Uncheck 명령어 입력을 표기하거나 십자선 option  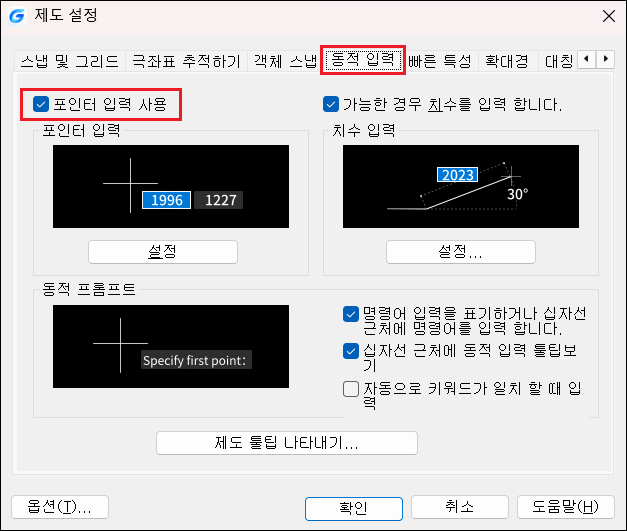pyautogui.click(x=351, y=314)
